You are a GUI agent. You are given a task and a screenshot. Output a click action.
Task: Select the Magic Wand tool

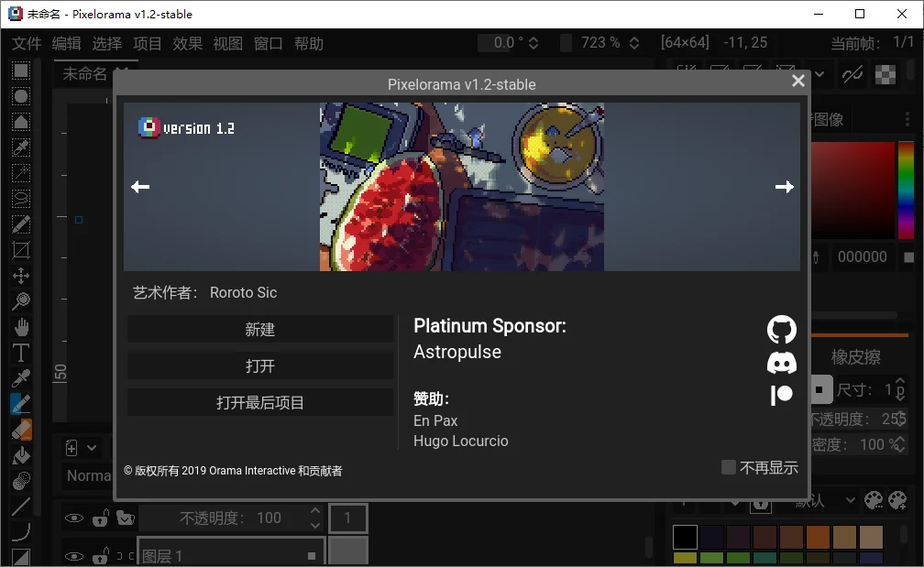20,173
